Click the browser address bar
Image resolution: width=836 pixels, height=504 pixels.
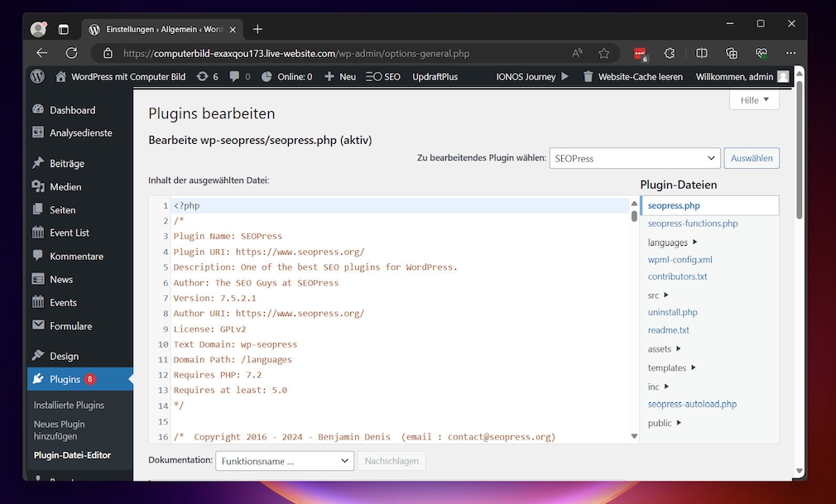point(331,53)
